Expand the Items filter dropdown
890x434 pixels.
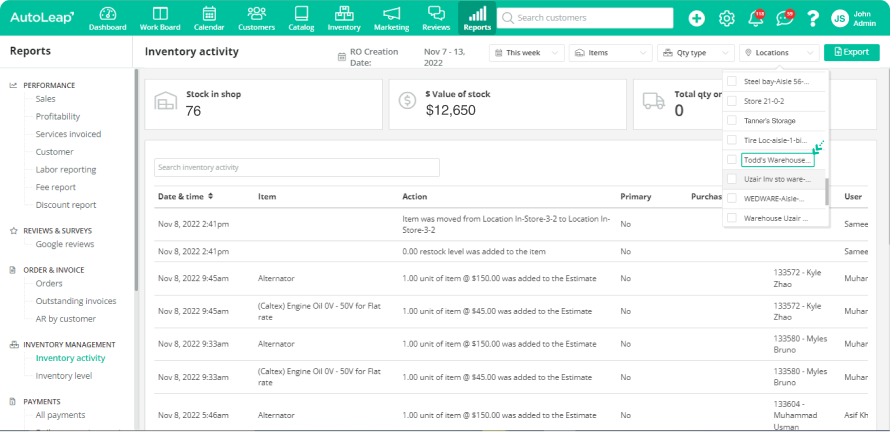tap(610, 52)
